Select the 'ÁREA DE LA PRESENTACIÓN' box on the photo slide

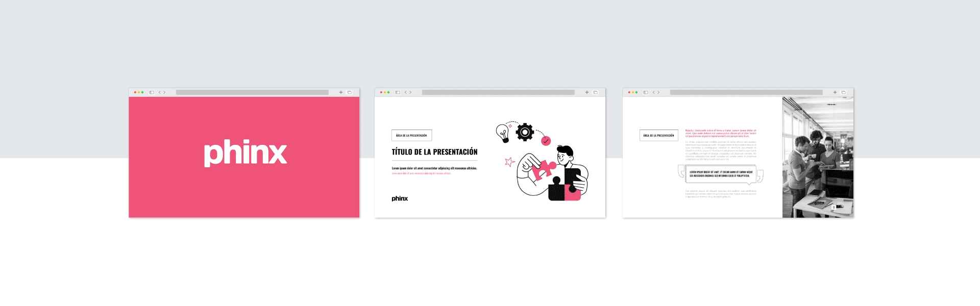click(659, 135)
